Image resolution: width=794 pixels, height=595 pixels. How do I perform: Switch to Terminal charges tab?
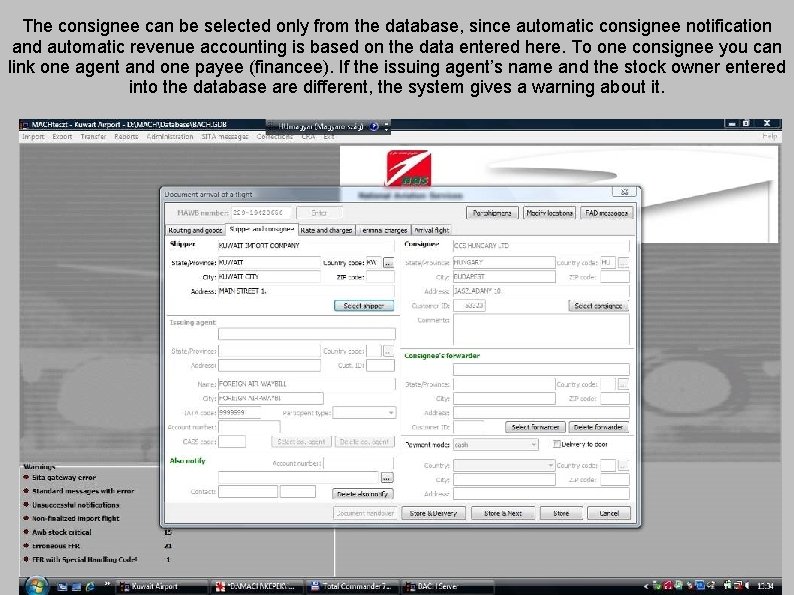click(x=383, y=230)
